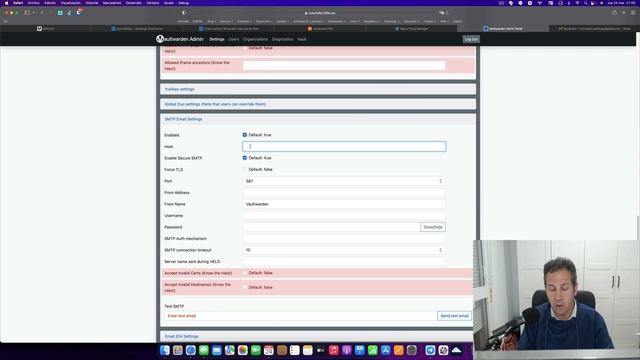The height and width of the screenshot is (360, 640).
Task: Open System Preferences from the dock
Action: point(412,350)
